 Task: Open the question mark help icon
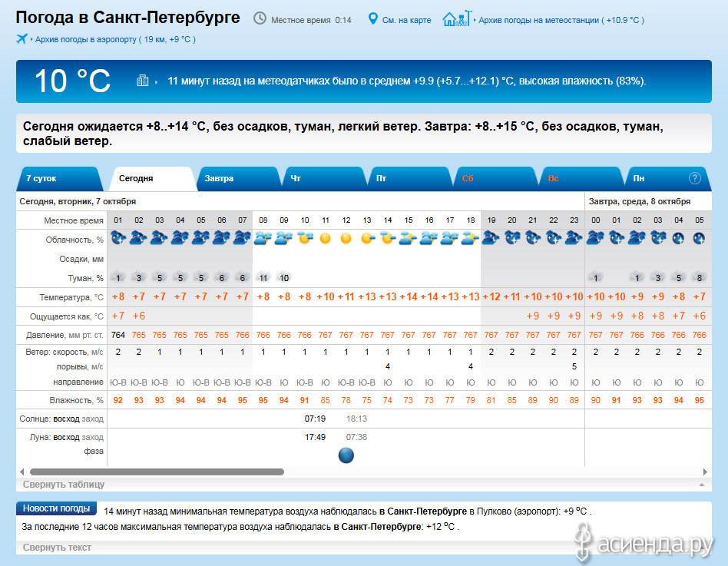click(695, 178)
